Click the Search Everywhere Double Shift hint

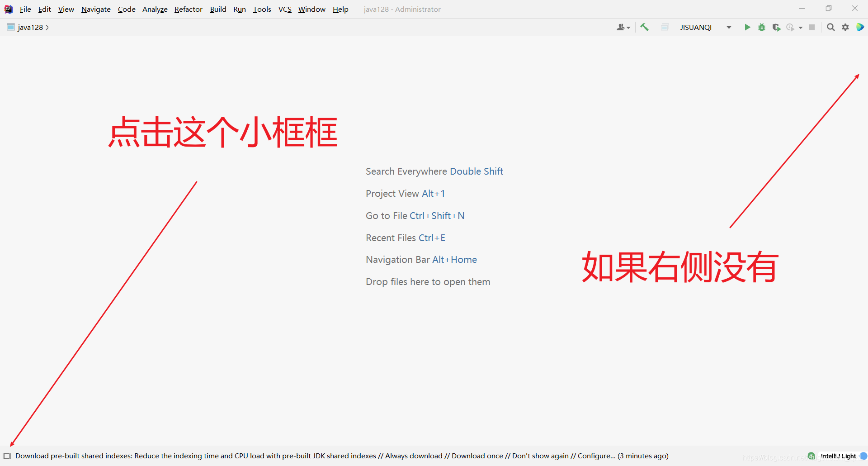434,171
